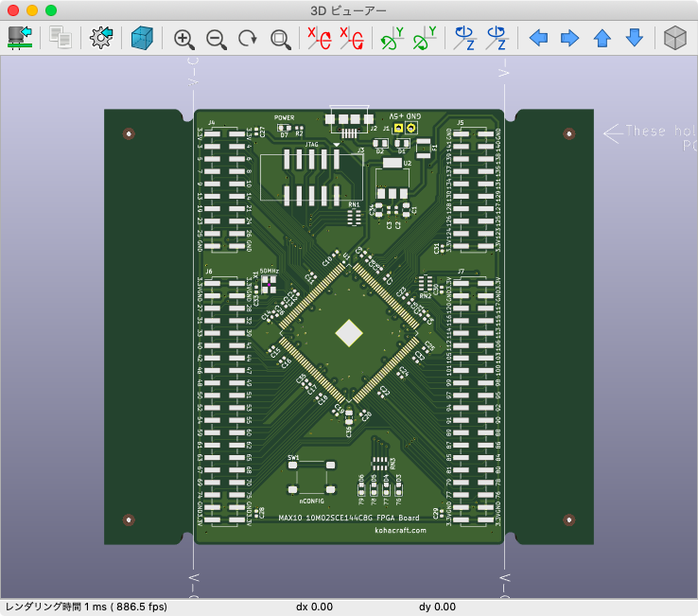This screenshot has width=698, height=616.
Task: Pan the board upward with the up arrow
Action: (x=602, y=38)
